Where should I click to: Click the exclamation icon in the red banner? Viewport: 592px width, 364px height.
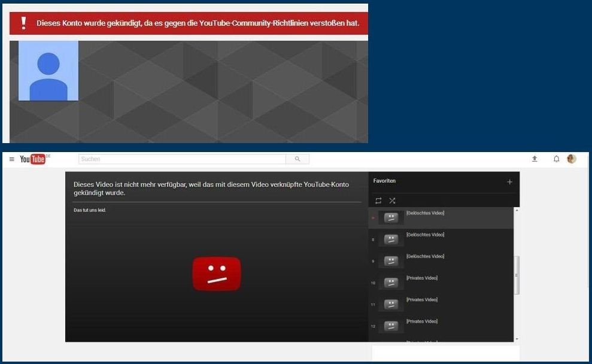pos(23,23)
